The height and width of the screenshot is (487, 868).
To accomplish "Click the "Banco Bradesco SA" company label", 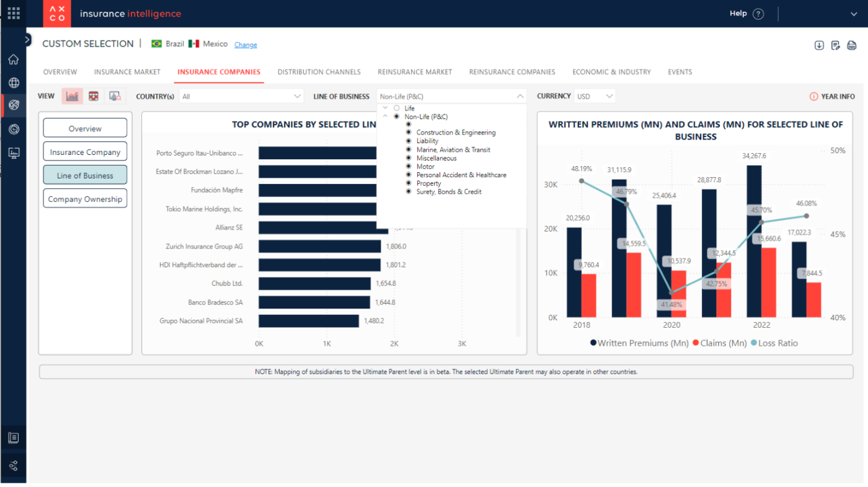I will point(216,302).
